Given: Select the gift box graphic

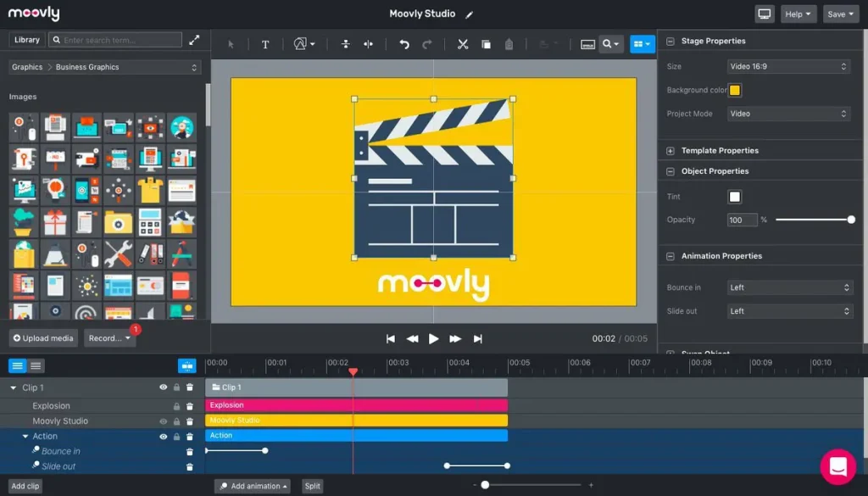Looking at the screenshot, I should point(55,222).
